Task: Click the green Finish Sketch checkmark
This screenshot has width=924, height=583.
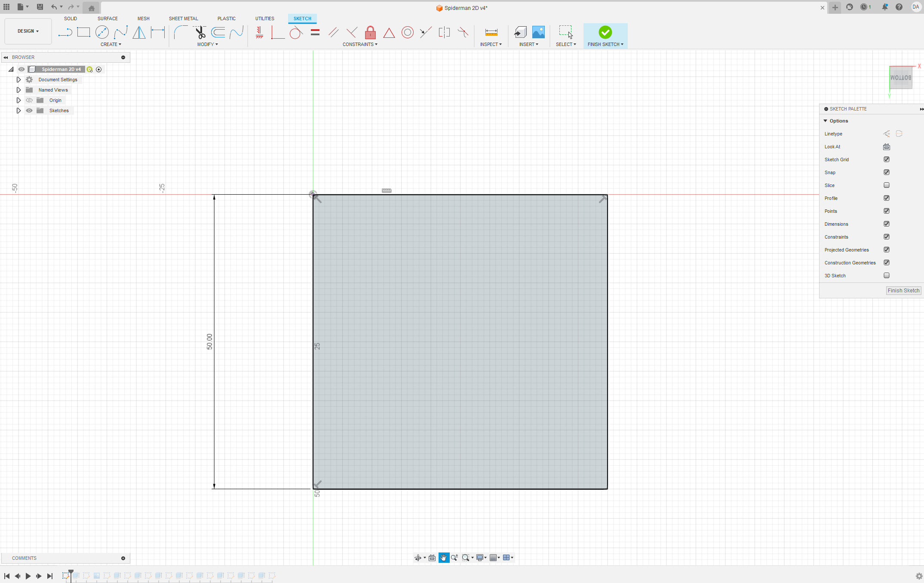Action: (605, 32)
